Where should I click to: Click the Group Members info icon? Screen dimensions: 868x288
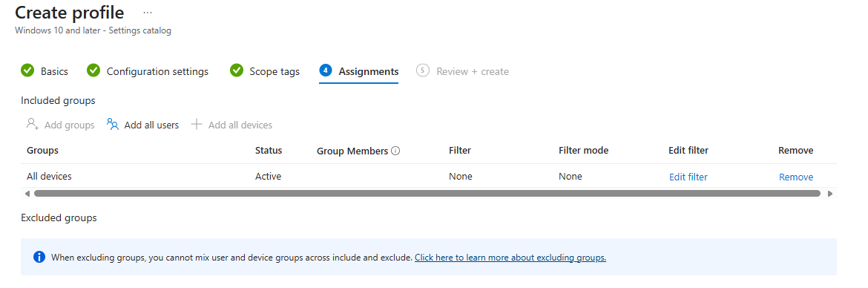[x=395, y=151]
